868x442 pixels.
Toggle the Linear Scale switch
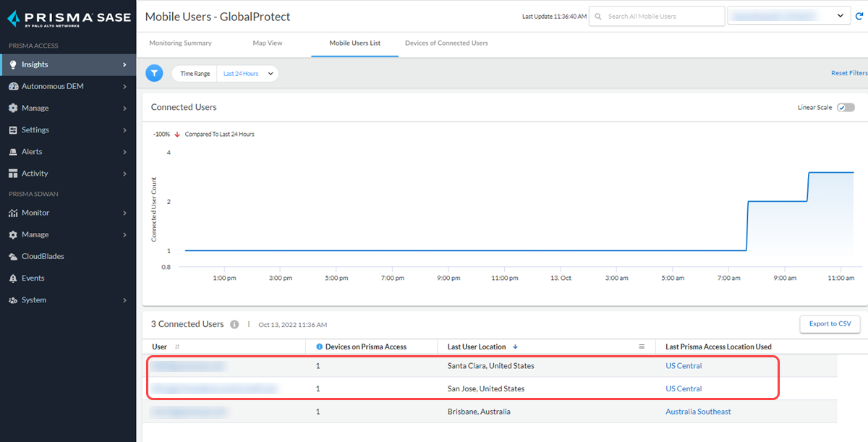[845, 108]
